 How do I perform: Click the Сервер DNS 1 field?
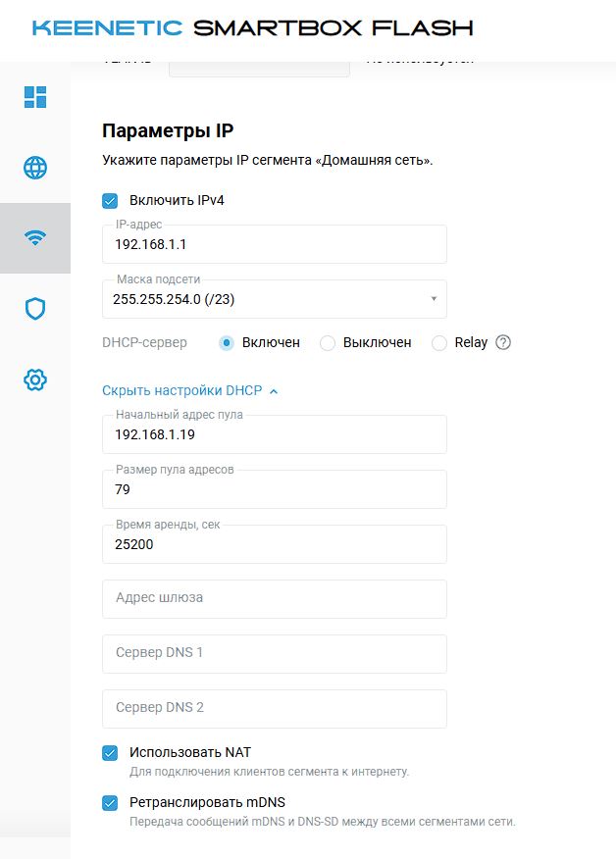pos(275,653)
